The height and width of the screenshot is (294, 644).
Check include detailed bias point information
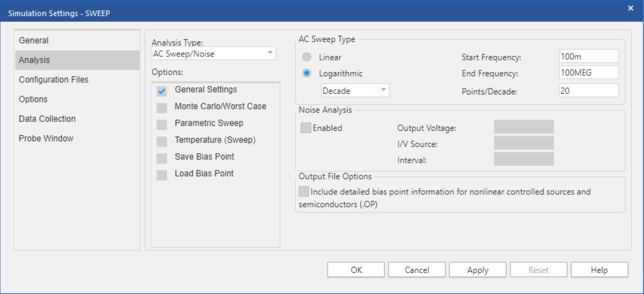304,192
